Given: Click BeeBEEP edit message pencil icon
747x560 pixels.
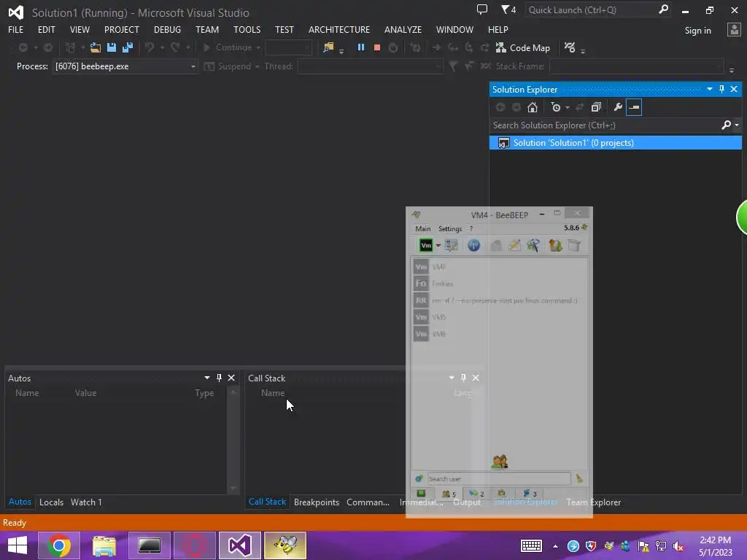Looking at the screenshot, I should [x=514, y=246].
